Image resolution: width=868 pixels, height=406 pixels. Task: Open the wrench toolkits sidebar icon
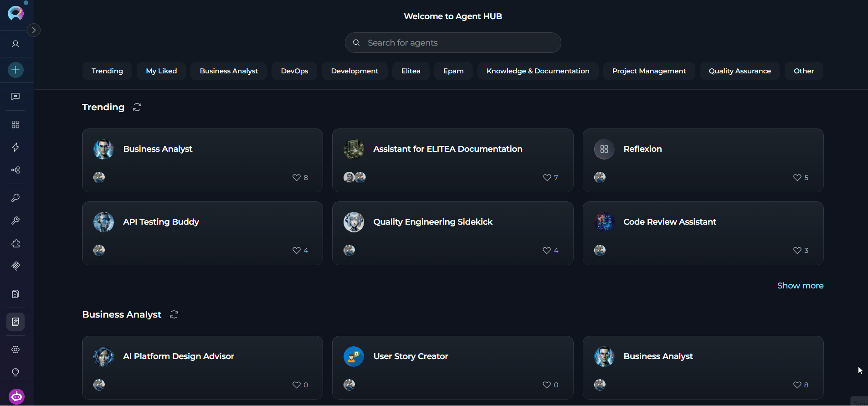(x=15, y=221)
